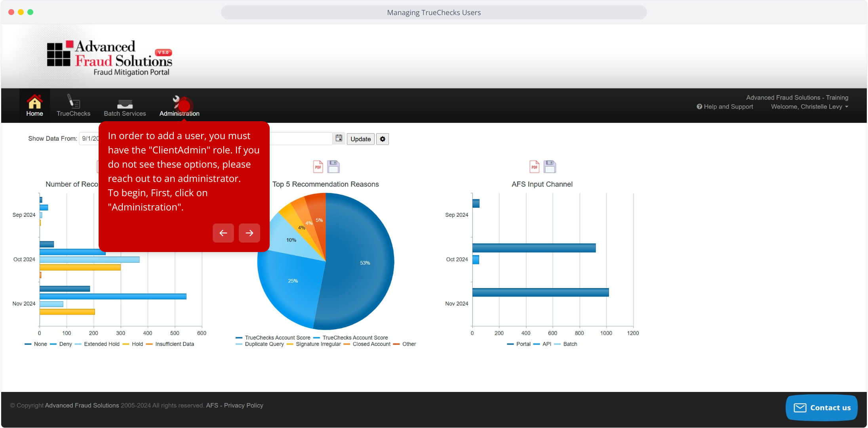Export AFS Input Channel chart as PDF
The height and width of the screenshot is (428, 868).
[x=535, y=167]
